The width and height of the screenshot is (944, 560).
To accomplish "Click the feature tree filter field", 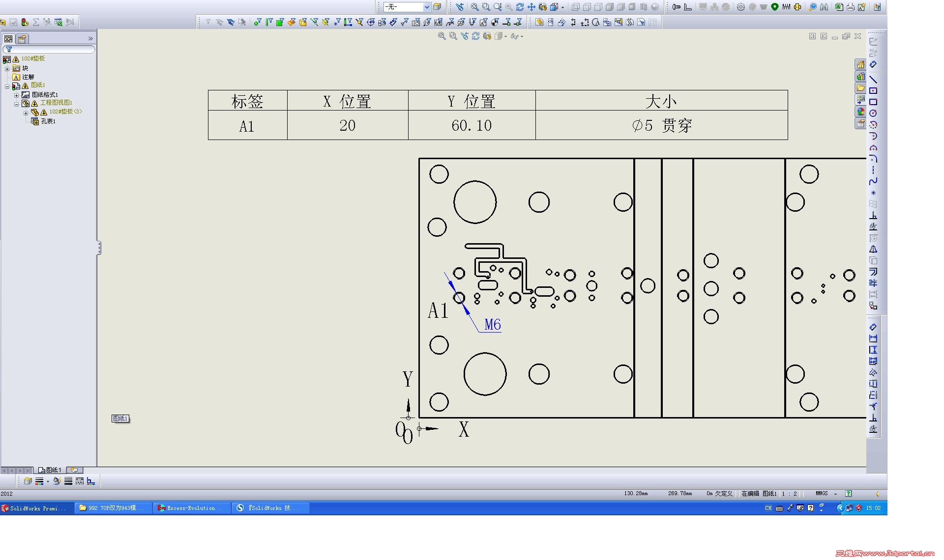I will pyautogui.click(x=49, y=49).
